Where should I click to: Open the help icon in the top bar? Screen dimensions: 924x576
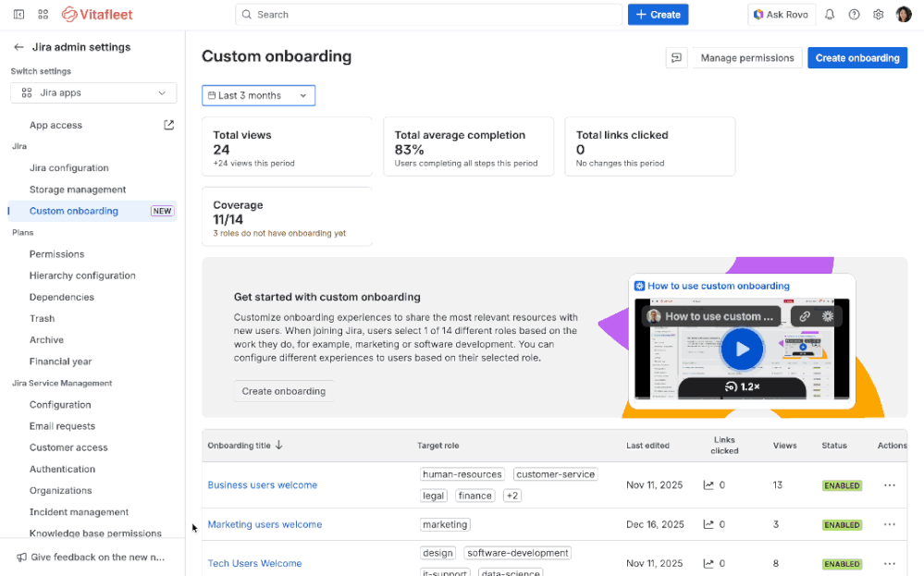coord(854,14)
